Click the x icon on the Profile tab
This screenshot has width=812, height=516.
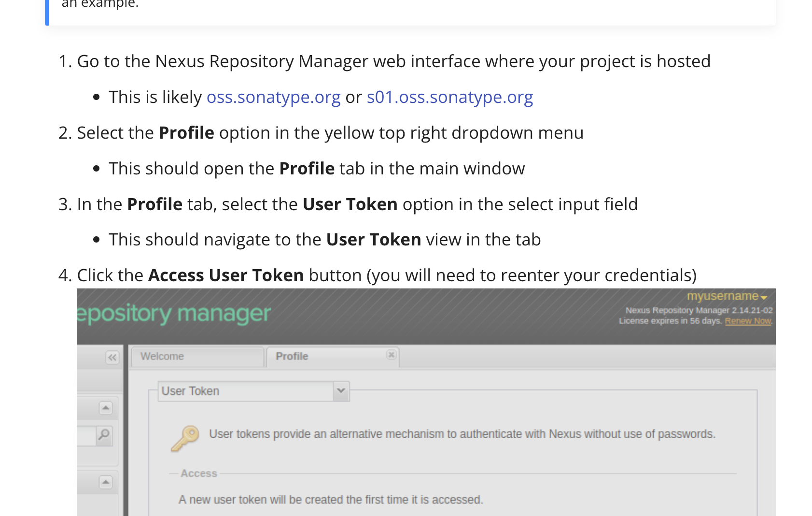(x=391, y=355)
